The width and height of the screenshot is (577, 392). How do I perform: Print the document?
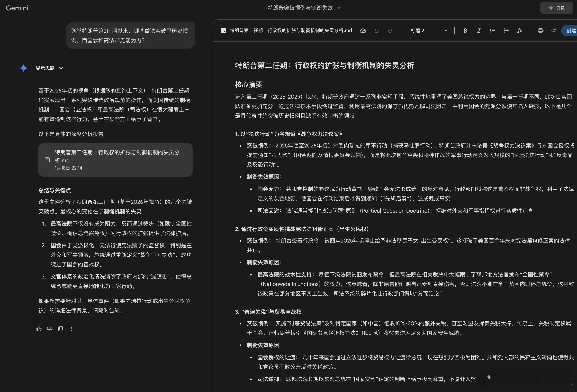(x=540, y=31)
